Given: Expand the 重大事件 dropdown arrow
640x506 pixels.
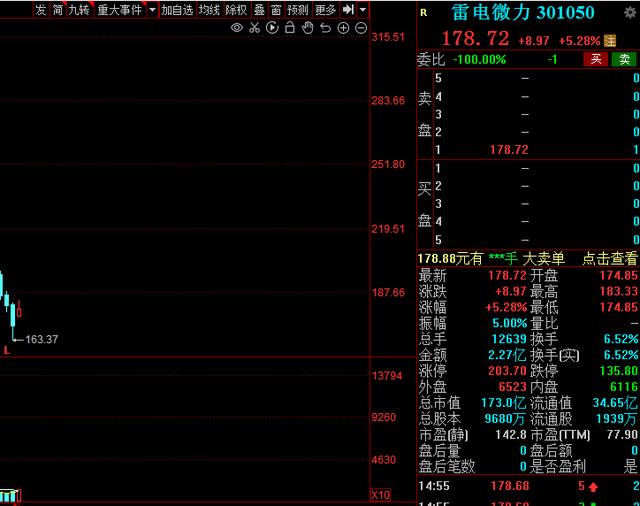Looking at the screenshot, I should (152, 9).
